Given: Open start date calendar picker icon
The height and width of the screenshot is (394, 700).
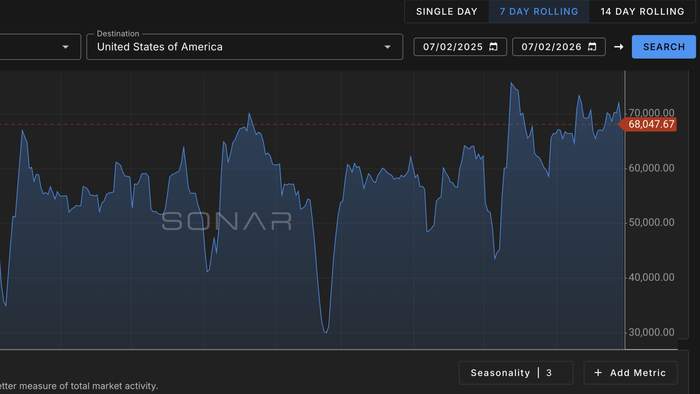Looking at the screenshot, I should 493,47.
